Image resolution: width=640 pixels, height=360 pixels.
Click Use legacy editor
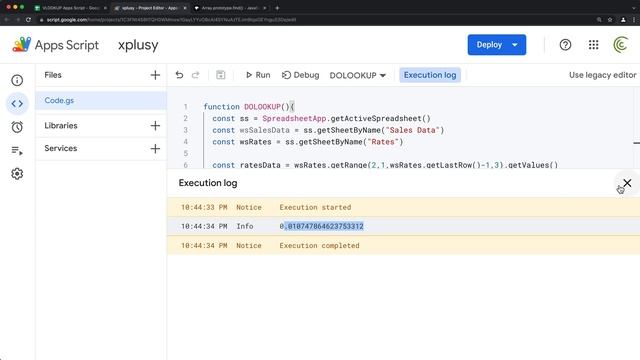tap(602, 75)
